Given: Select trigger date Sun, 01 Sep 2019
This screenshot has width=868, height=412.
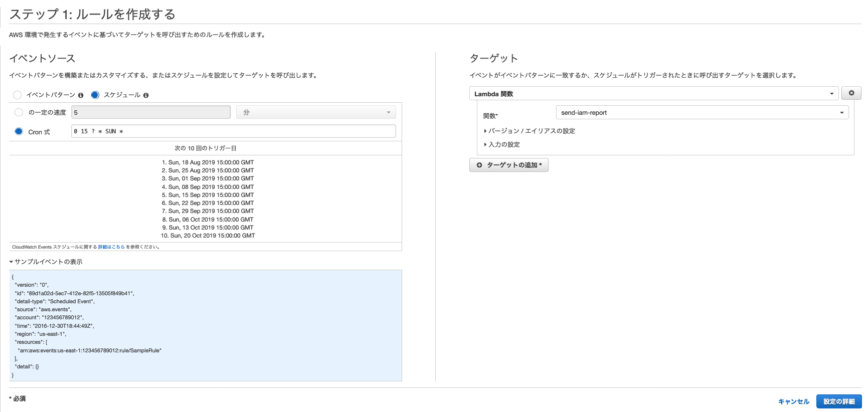Looking at the screenshot, I should click(208, 178).
